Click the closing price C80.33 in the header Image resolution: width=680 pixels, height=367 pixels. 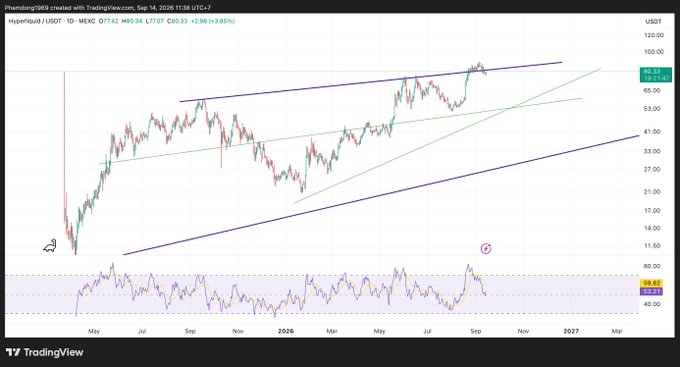pos(177,21)
